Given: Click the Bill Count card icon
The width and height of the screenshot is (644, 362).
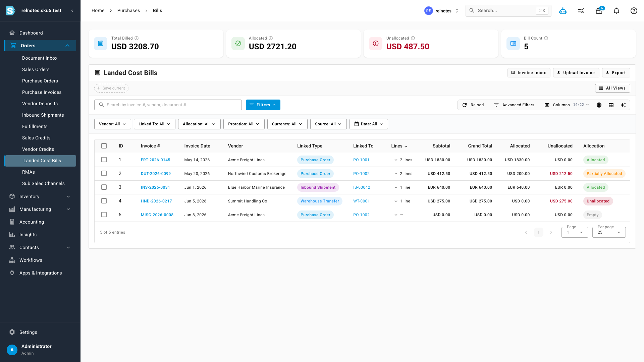Looking at the screenshot, I should click(513, 44).
